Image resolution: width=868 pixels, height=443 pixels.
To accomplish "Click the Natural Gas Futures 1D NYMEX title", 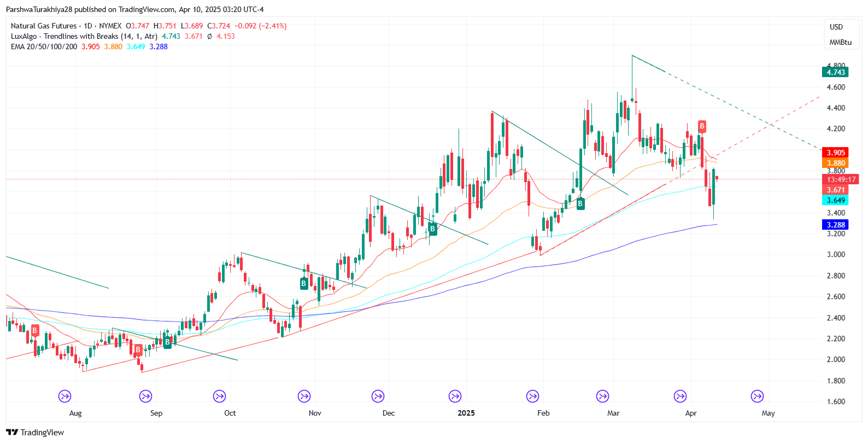I will pos(66,26).
